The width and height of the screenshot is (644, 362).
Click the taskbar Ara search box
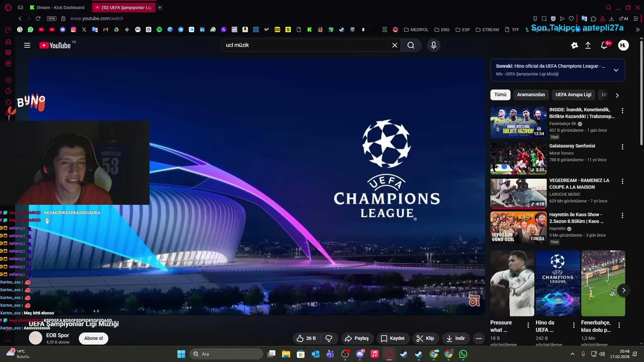[x=226, y=354]
